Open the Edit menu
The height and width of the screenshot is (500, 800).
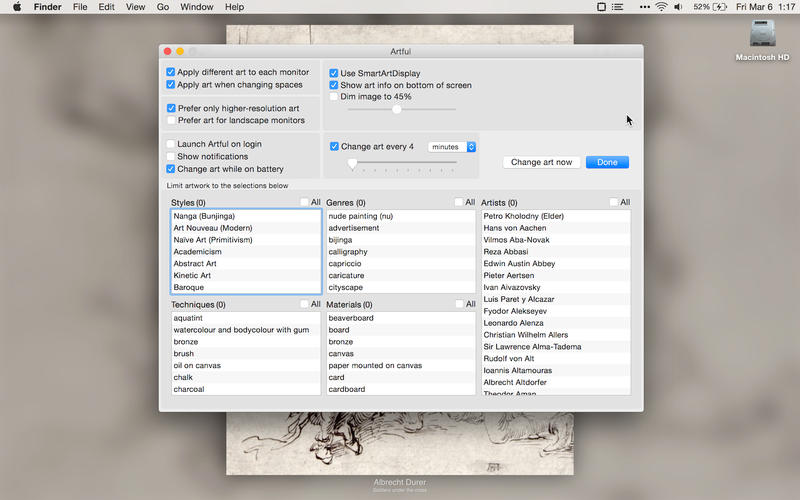pyautogui.click(x=106, y=7)
